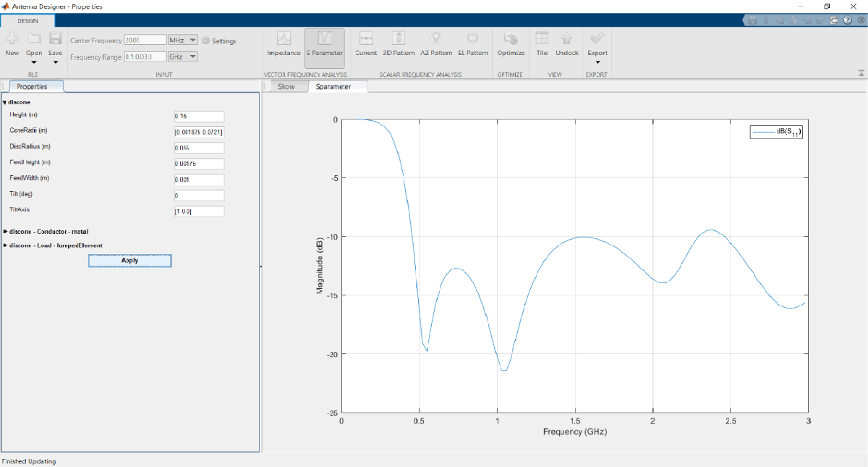Expand discone - Load - lumpedElement section
868x467 pixels.
6,245
